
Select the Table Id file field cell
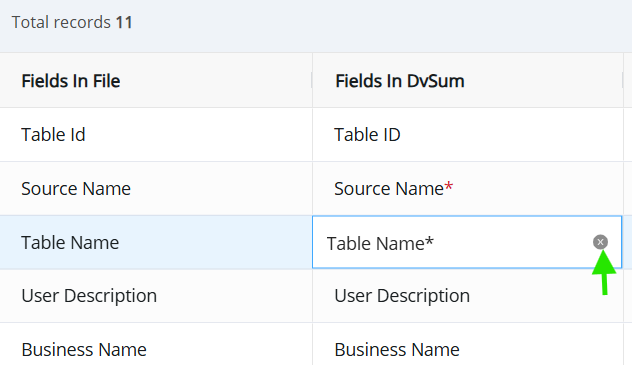click(156, 135)
